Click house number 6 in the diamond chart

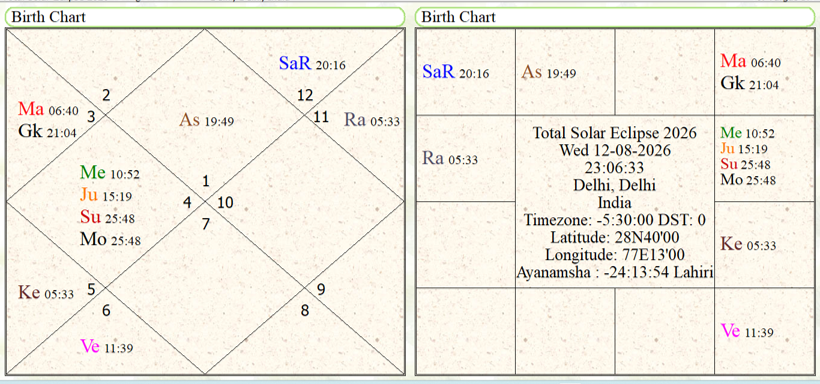tap(106, 310)
